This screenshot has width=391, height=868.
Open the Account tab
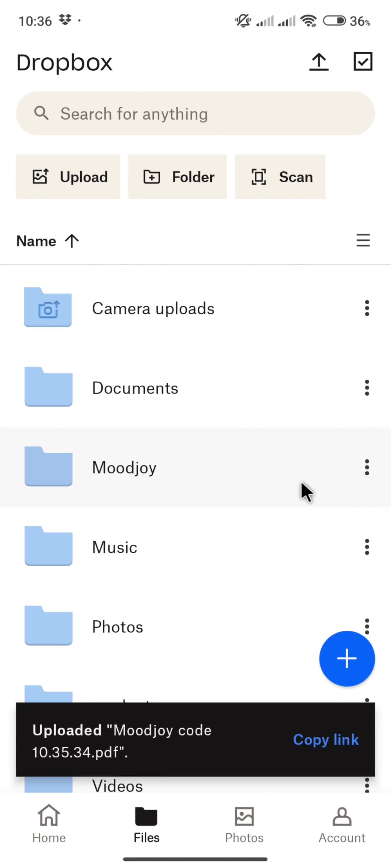pos(342,823)
